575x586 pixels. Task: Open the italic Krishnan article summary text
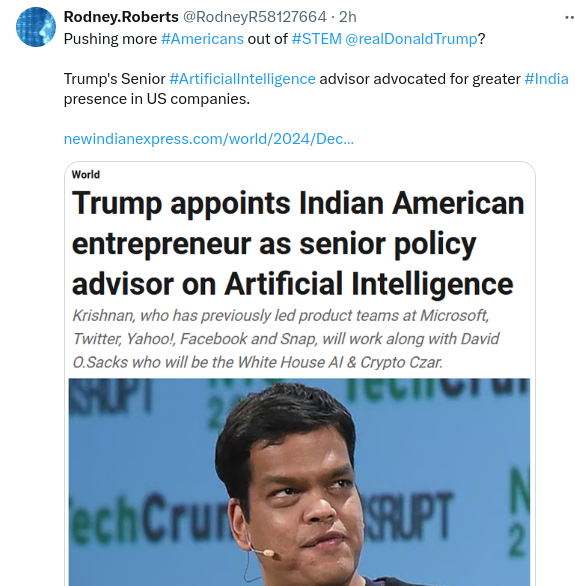[x=286, y=339]
